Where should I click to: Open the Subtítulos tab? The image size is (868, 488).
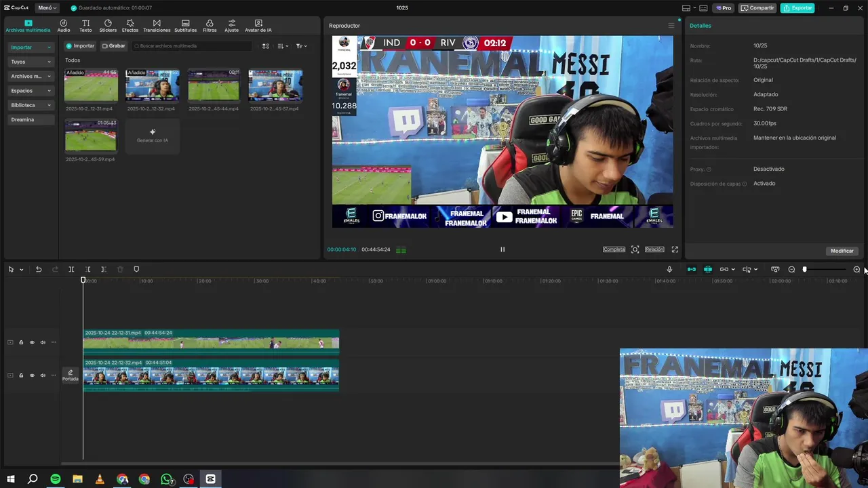pos(185,26)
